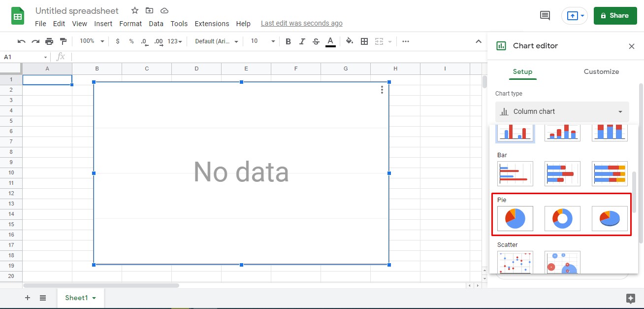Screen dimensions: 644x309
Task: Open the Text color picker
Action: [x=330, y=41]
